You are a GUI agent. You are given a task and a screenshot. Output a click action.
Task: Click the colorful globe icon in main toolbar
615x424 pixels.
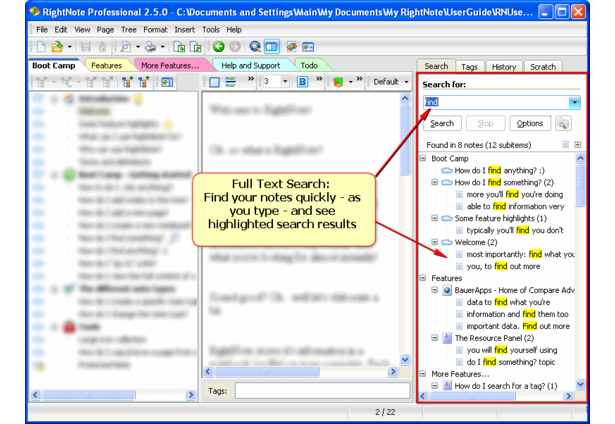(291, 47)
